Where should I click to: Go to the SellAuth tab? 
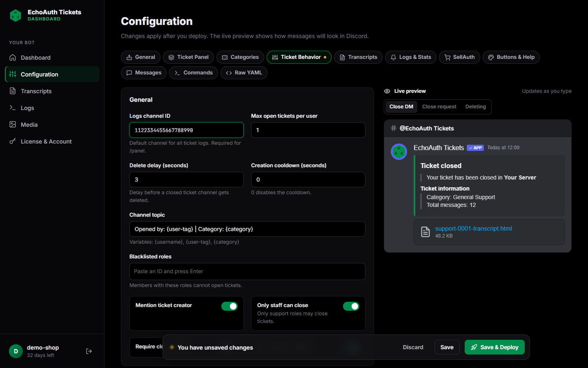[x=459, y=57]
